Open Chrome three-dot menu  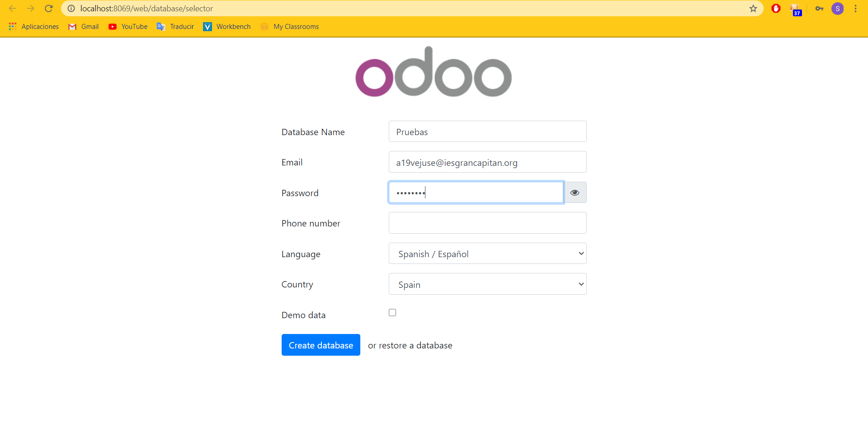click(856, 9)
